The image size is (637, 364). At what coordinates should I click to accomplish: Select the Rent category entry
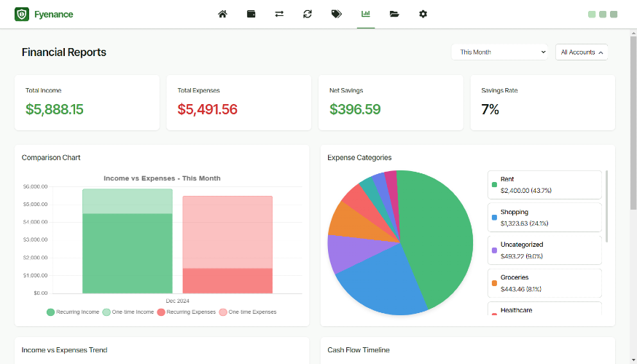tap(544, 185)
